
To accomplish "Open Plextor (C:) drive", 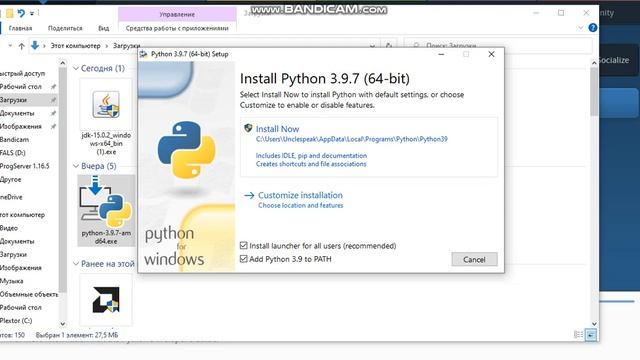I will 16,320.
